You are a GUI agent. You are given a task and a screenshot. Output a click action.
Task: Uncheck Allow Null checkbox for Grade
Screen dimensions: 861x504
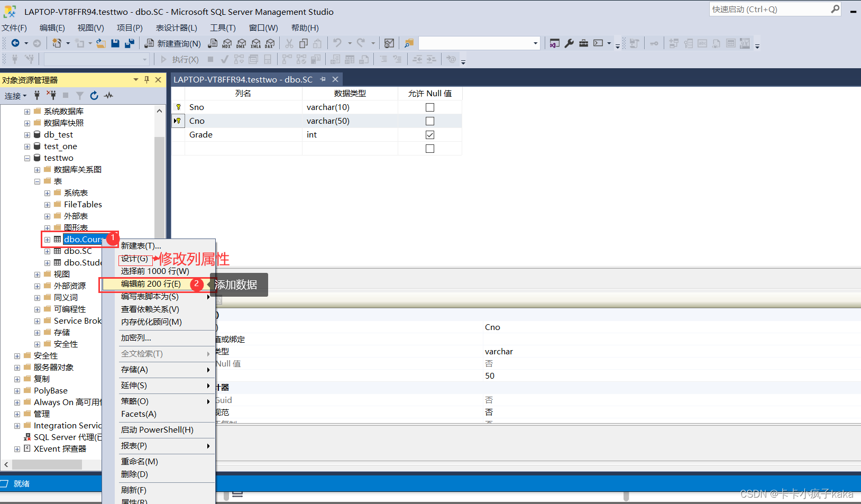[430, 135]
